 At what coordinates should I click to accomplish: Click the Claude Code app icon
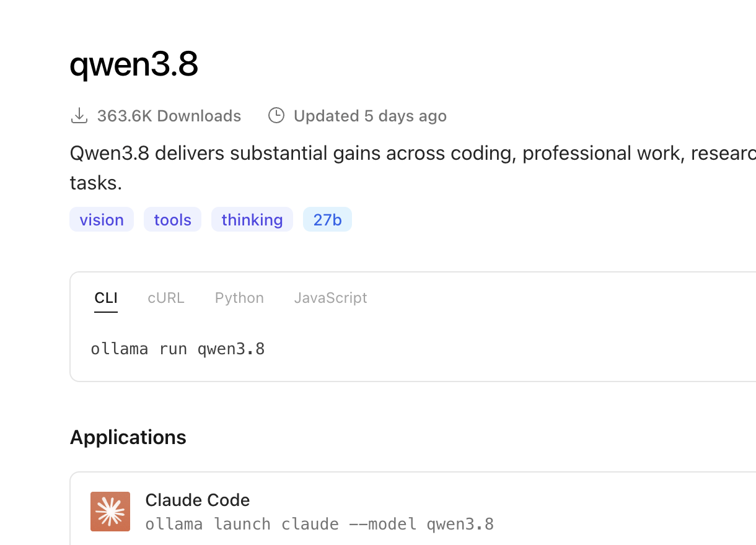pos(110,512)
